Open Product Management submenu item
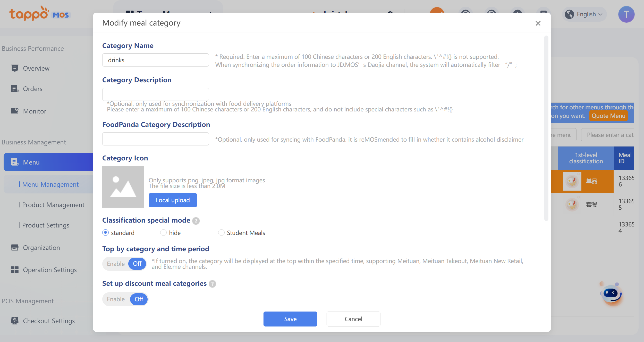Image resolution: width=644 pixels, height=342 pixels. coord(53,205)
